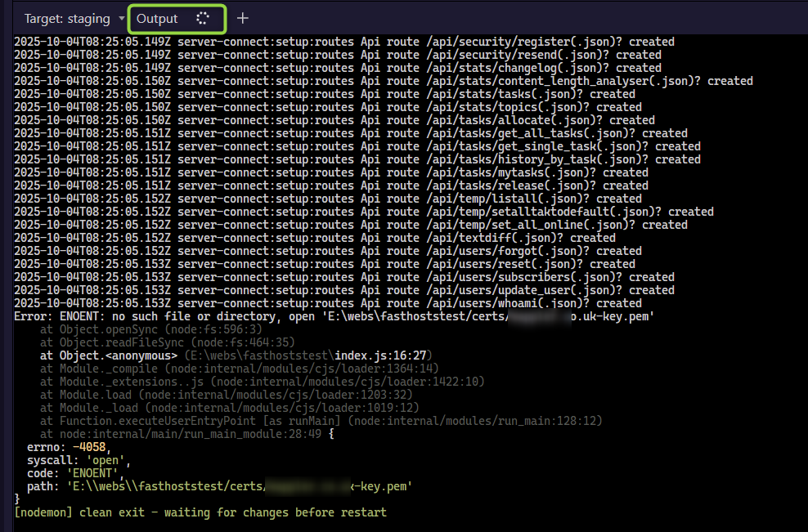Click the loading spinner on the Output tab

[x=203, y=18]
